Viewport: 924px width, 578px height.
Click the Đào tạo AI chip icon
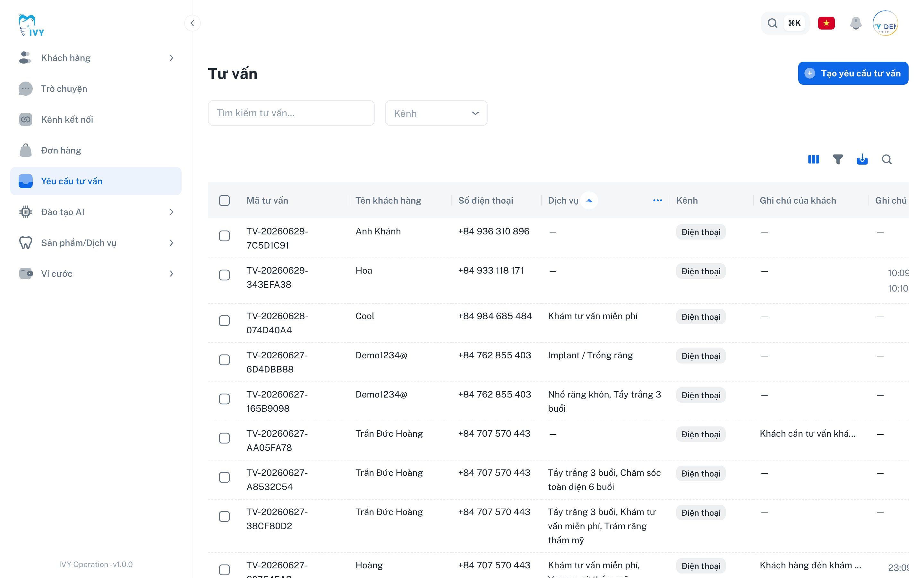[25, 212]
